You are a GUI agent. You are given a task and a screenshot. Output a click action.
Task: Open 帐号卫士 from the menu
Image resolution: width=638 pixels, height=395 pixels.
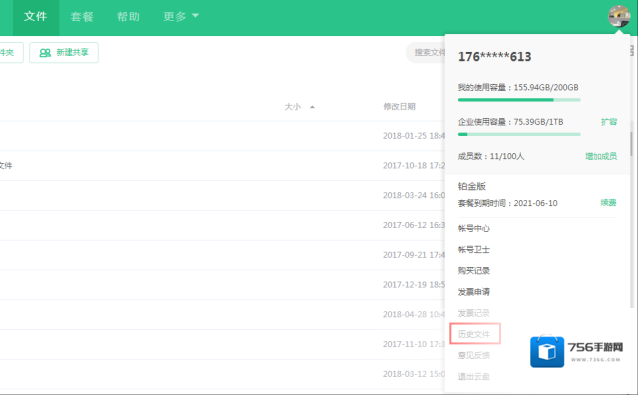coord(474,249)
